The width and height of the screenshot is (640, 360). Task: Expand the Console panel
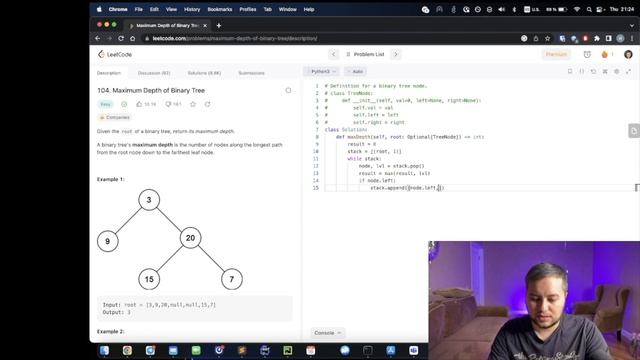click(x=327, y=333)
